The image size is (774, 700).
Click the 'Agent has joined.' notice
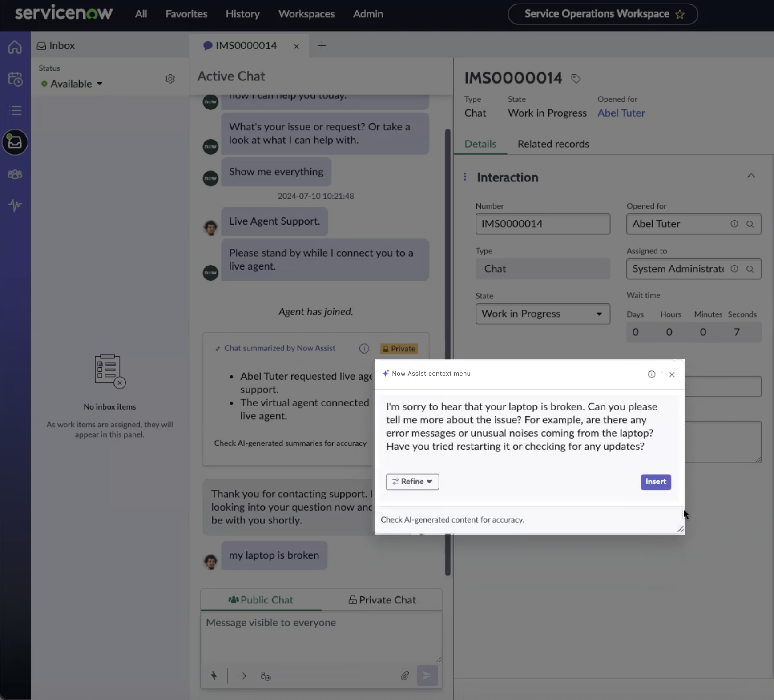(316, 312)
